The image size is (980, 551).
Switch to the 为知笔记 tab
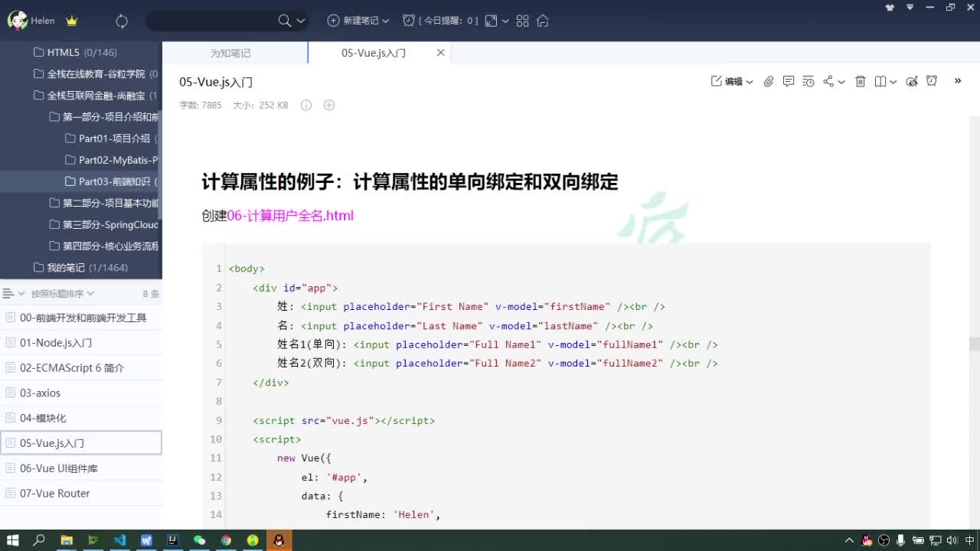click(230, 53)
